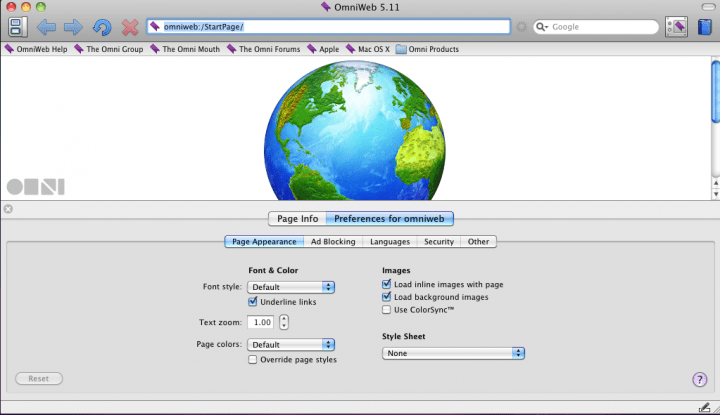720x415 pixels.
Task: Reload the page with the refresh icon
Action: coord(101,27)
